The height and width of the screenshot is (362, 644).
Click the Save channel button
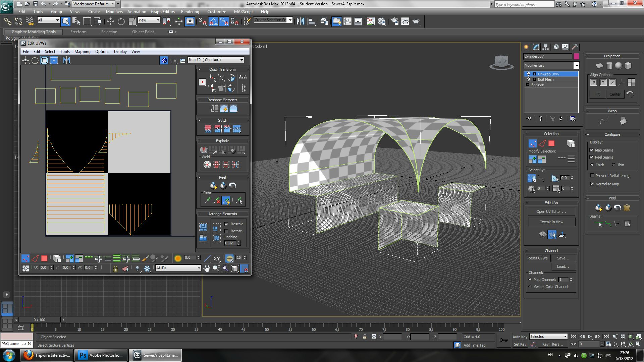tap(563, 258)
